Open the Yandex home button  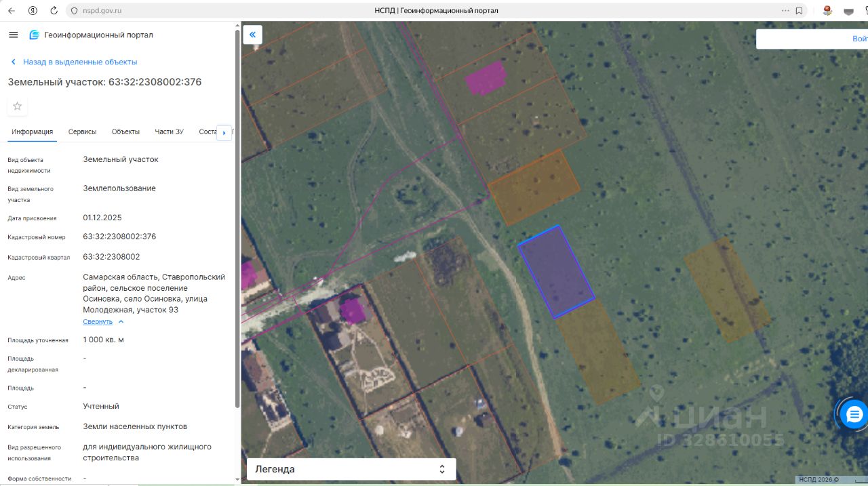(33, 11)
